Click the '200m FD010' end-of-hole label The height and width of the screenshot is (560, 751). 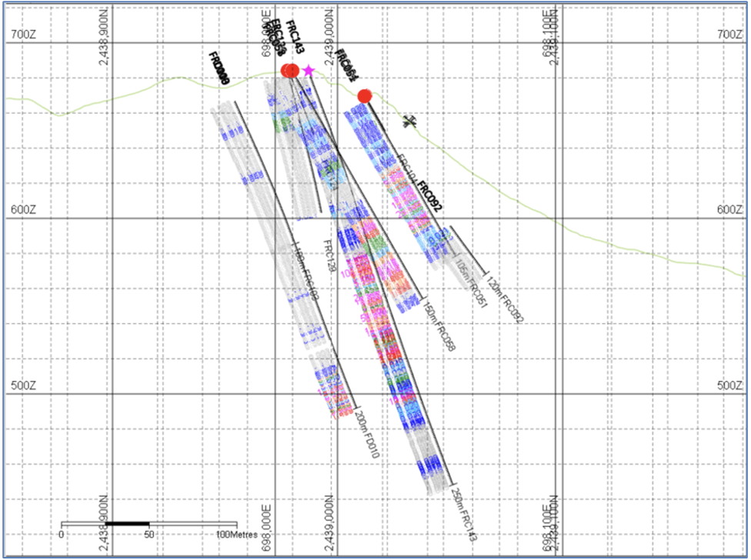[367, 435]
